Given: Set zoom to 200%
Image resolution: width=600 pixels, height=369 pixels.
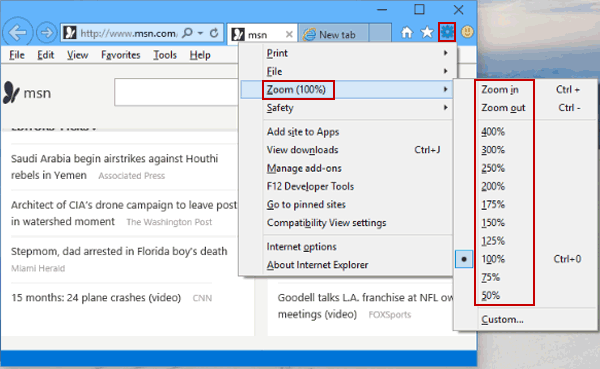Looking at the screenshot, I should coord(525,186).
